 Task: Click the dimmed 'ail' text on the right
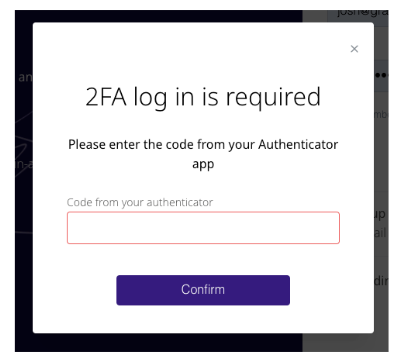click(380, 233)
